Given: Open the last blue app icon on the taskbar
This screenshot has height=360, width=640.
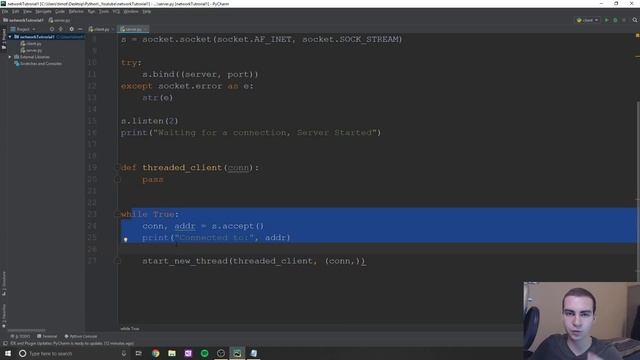Looking at the screenshot, I should (253, 353).
